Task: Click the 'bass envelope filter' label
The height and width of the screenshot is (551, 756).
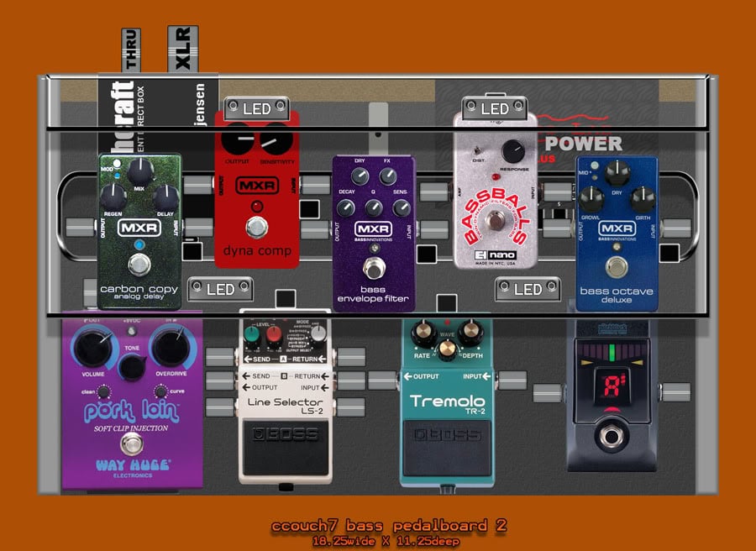Action: (x=373, y=294)
